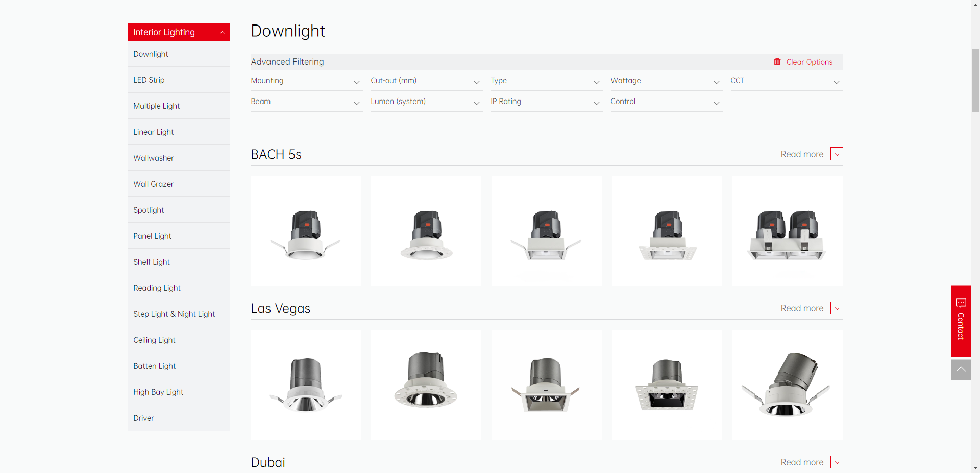Click the page vertical scrollbar thumb
980x473 pixels.
click(975, 80)
